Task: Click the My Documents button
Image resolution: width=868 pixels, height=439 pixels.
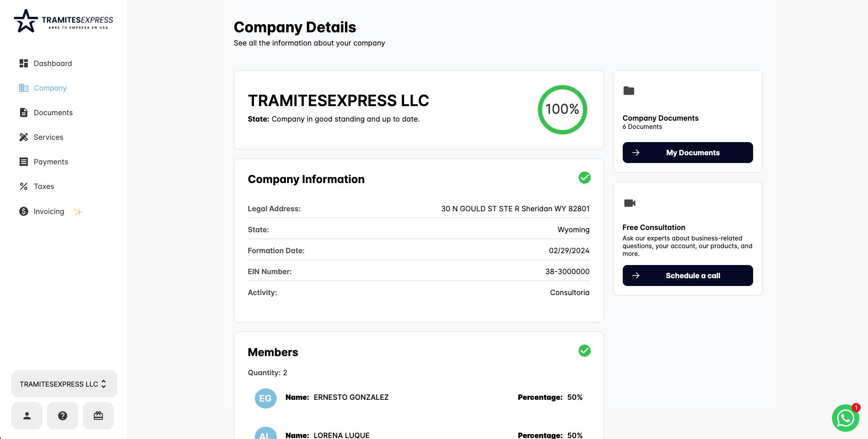Action: coord(687,153)
